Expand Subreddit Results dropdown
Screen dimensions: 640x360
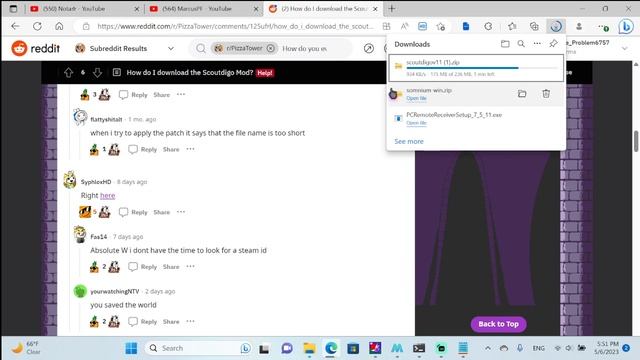171,48
